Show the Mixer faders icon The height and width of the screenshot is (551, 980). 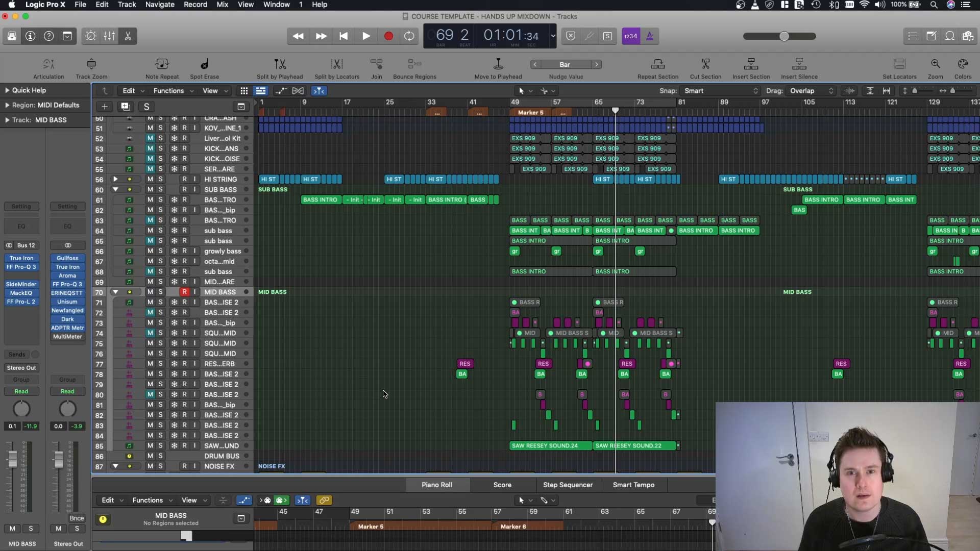pyautogui.click(x=109, y=36)
